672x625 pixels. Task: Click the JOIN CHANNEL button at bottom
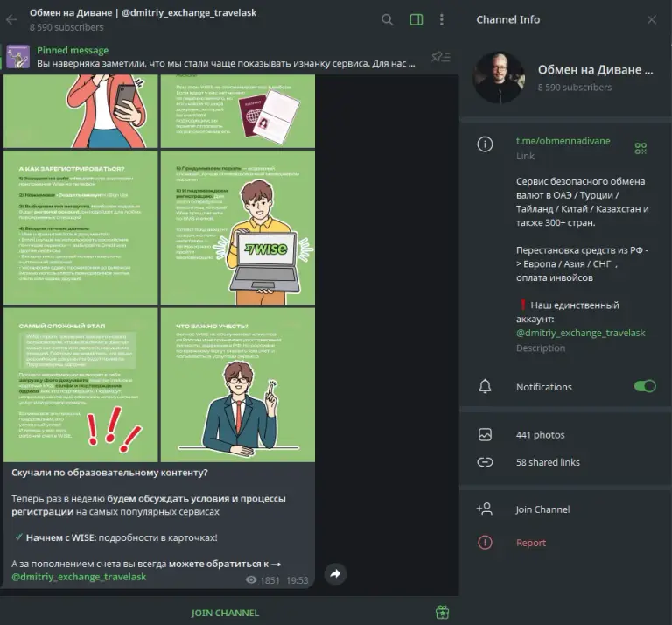pyautogui.click(x=225, y=613)
